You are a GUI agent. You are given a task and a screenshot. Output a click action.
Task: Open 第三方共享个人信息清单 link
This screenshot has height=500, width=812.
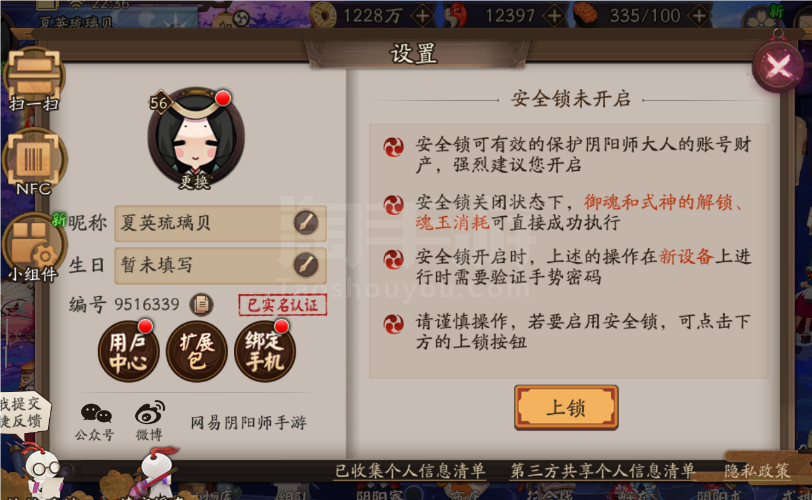click(602, 471)
